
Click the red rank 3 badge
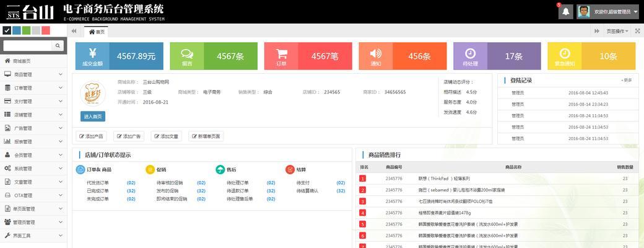363,201
